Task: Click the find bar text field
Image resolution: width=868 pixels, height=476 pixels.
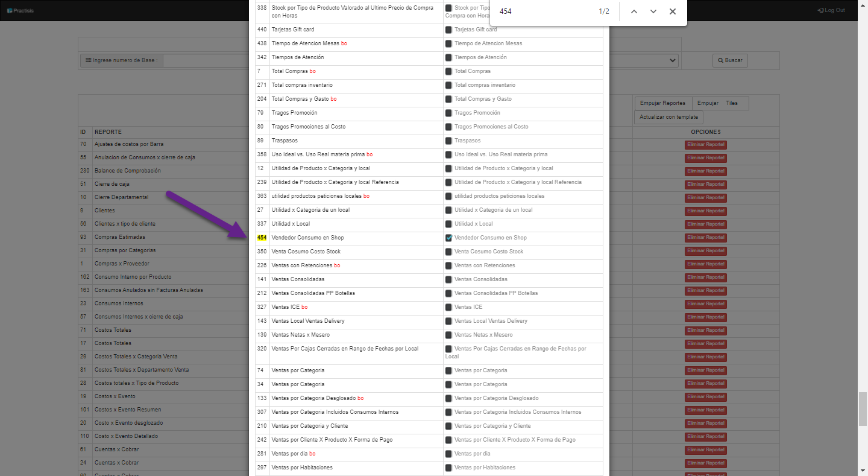Action: 542,11
